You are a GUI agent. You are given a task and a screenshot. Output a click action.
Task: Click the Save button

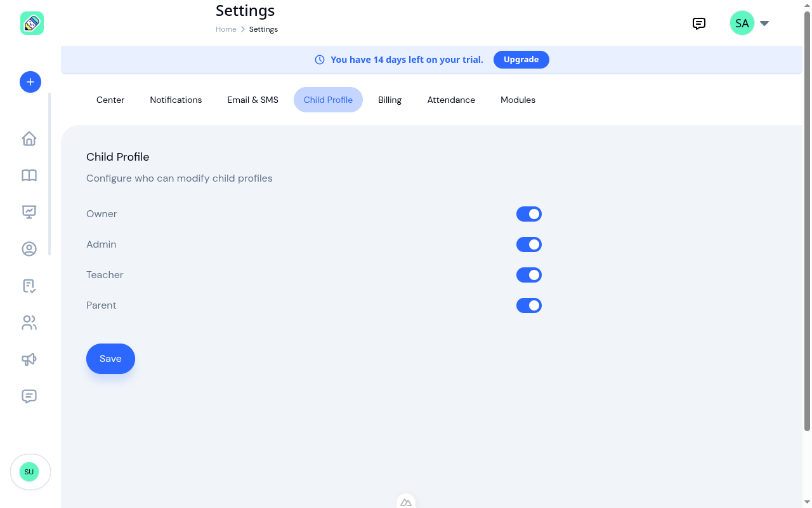click(110, 359)
